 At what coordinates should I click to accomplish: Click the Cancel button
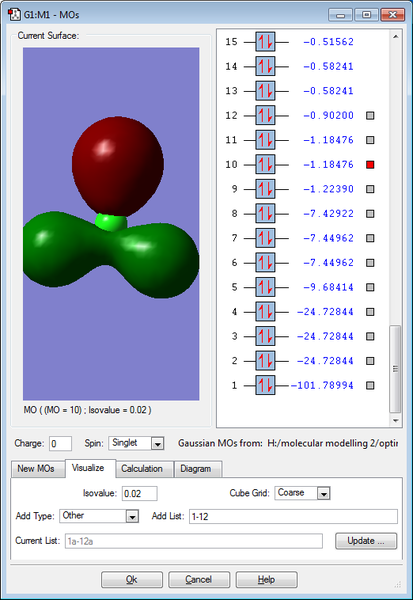[199, 580]
